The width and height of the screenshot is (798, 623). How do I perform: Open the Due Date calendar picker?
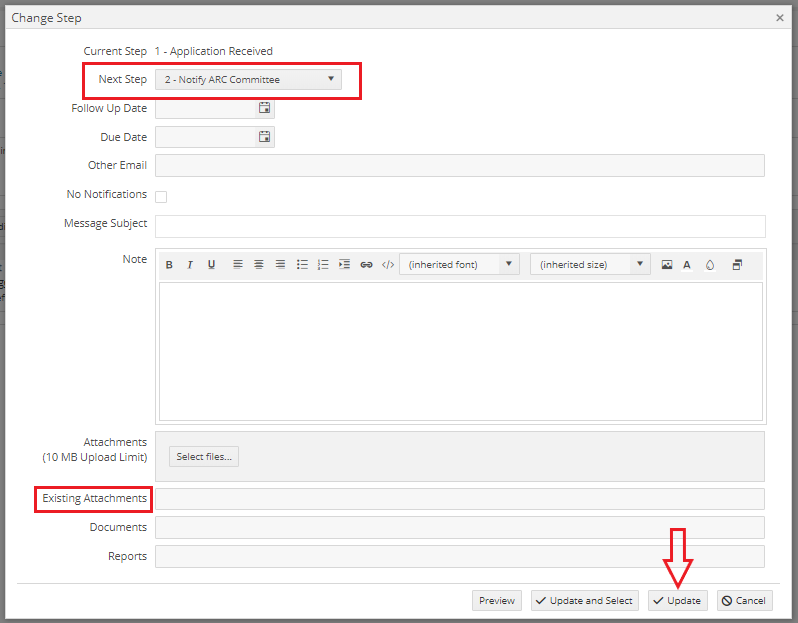(x=264, y=137)
